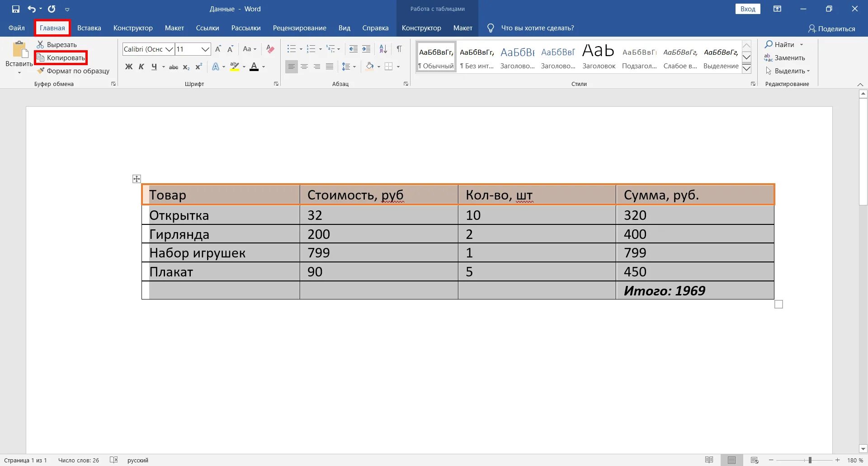The width and height of the screenshot is (868, 466).
Task: Toggle bold formatting Ж
Action: (x=129, y=67)
